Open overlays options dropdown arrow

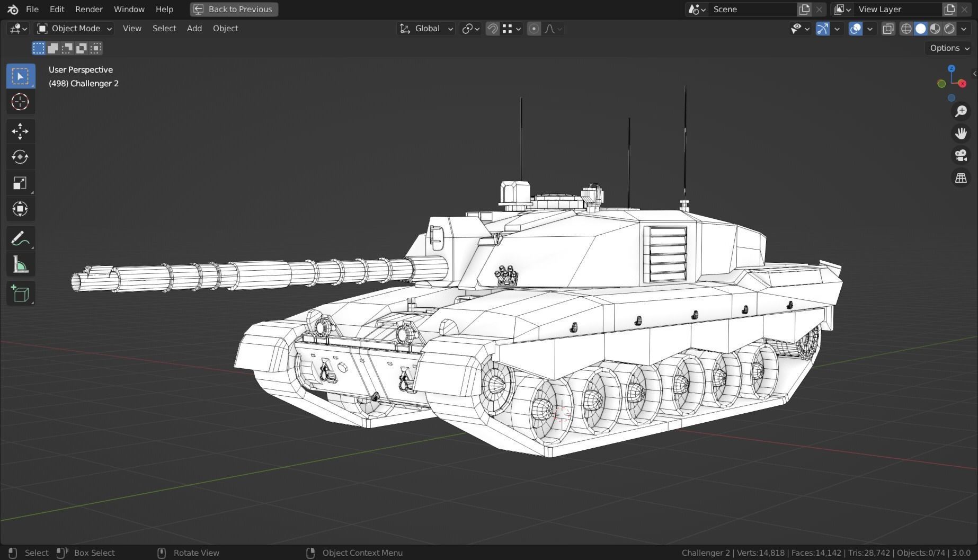pyautogui.click(x=870, y=29)
